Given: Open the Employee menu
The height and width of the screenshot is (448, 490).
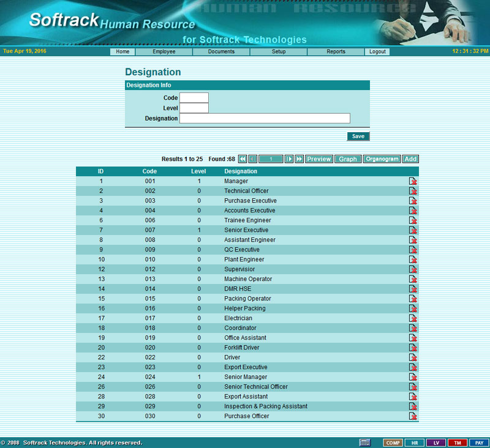Looking at the screenshot, I should [164, 52].
